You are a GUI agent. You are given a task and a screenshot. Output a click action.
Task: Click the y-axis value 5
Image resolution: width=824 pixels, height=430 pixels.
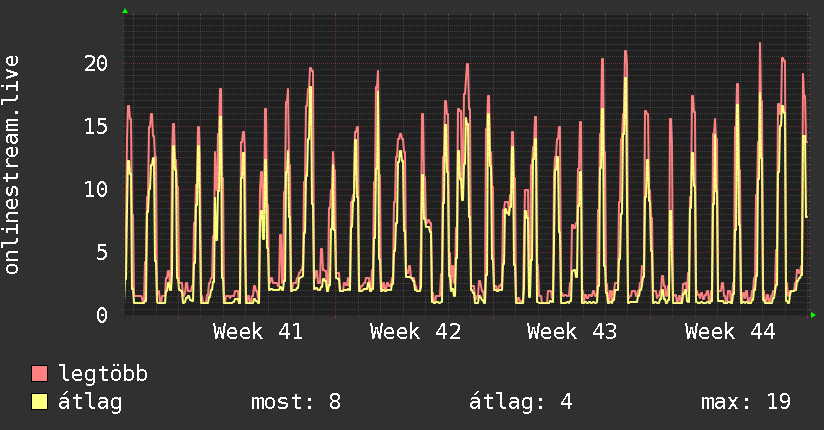[x=102, y=252]
